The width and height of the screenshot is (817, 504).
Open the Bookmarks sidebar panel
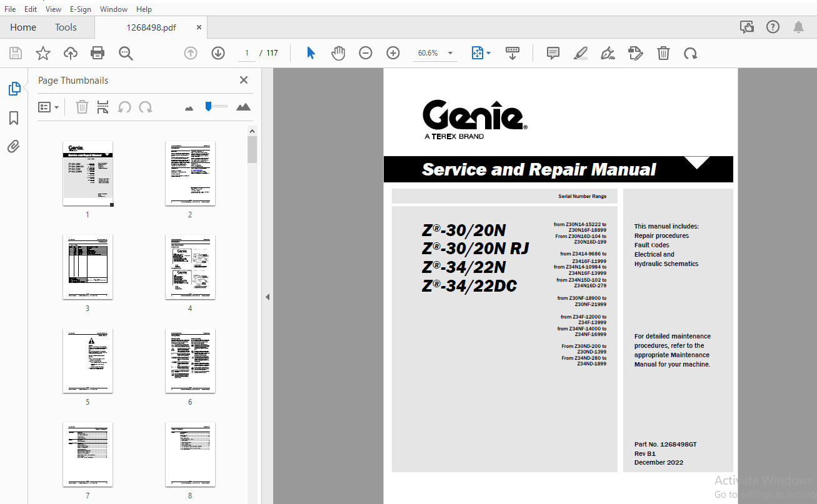click(x=14, y=118)
